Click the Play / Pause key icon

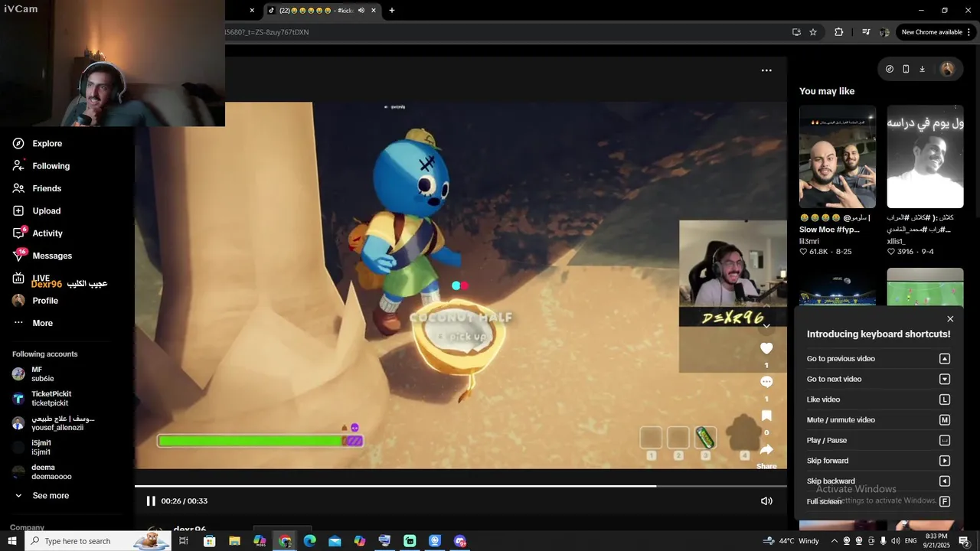click(945, 440)
